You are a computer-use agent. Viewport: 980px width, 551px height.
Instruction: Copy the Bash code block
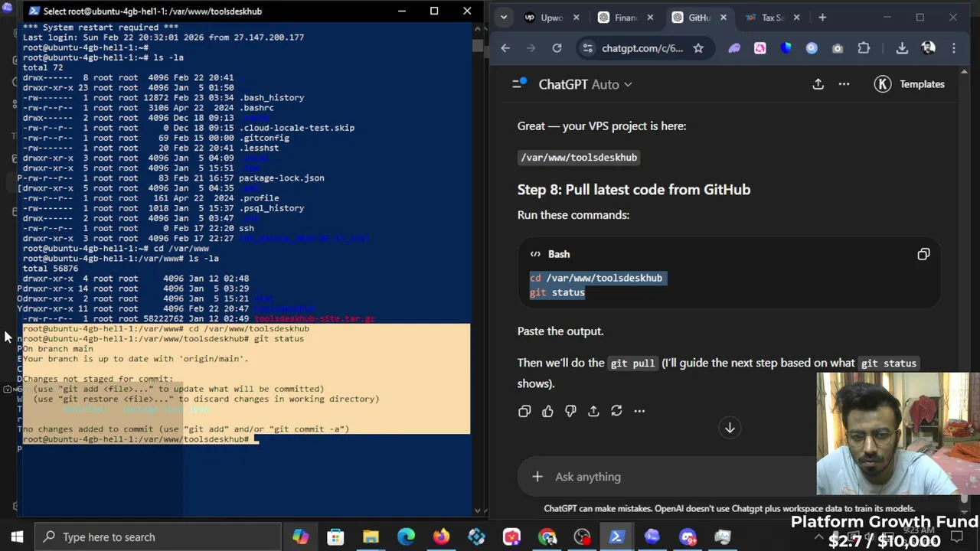[923, 254]
